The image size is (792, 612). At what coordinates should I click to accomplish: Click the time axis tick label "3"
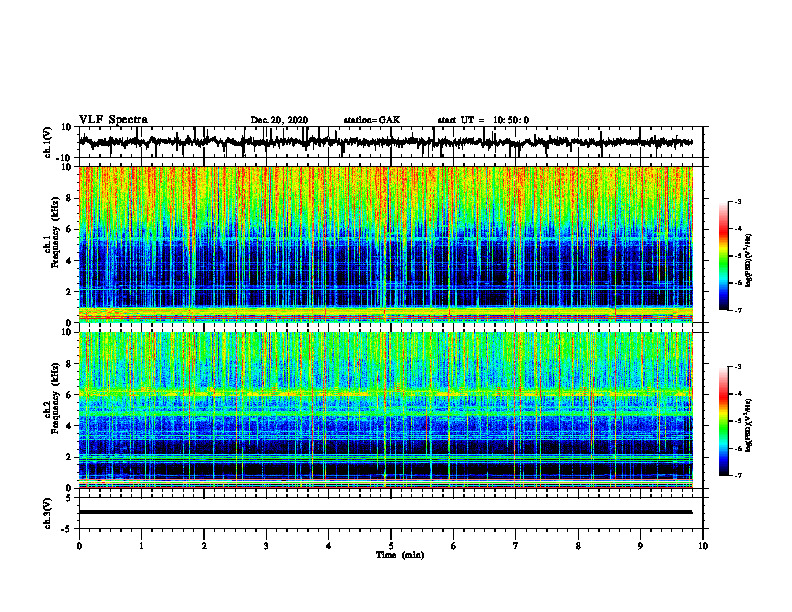coord(266,546)
